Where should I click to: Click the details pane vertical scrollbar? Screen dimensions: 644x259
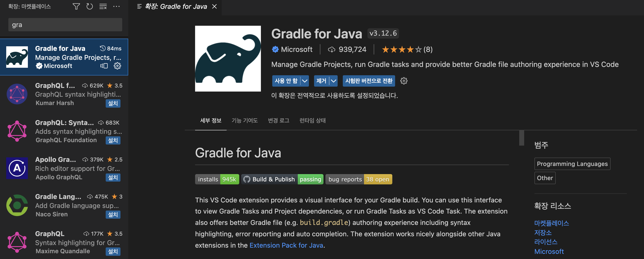click(522, 138)
